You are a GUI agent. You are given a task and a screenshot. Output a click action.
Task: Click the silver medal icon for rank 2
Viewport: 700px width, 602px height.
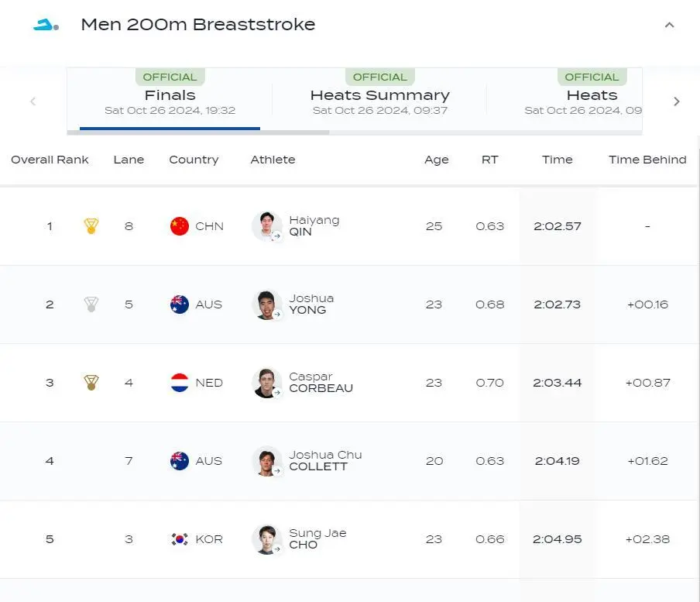(91, 304)
